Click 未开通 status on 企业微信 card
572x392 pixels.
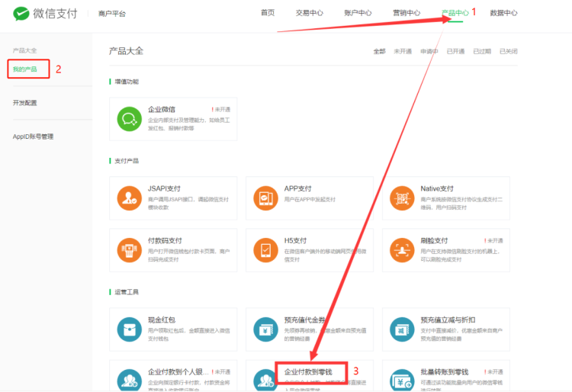coord(220,109)
